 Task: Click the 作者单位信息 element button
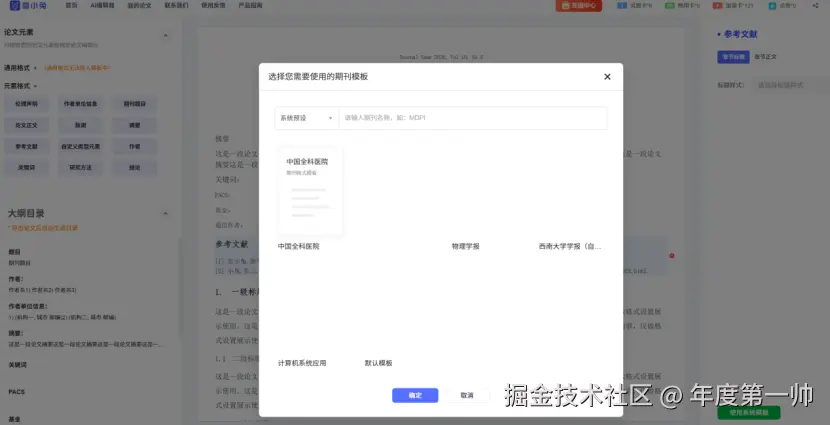[x=80, y=104]
